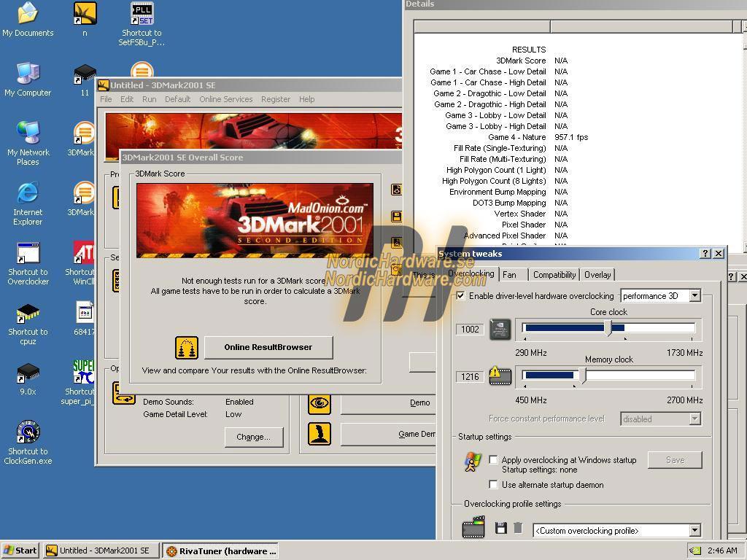Screen dimensions: 747x560
Task: Open the Online Services menu
Action: point(226,99)
